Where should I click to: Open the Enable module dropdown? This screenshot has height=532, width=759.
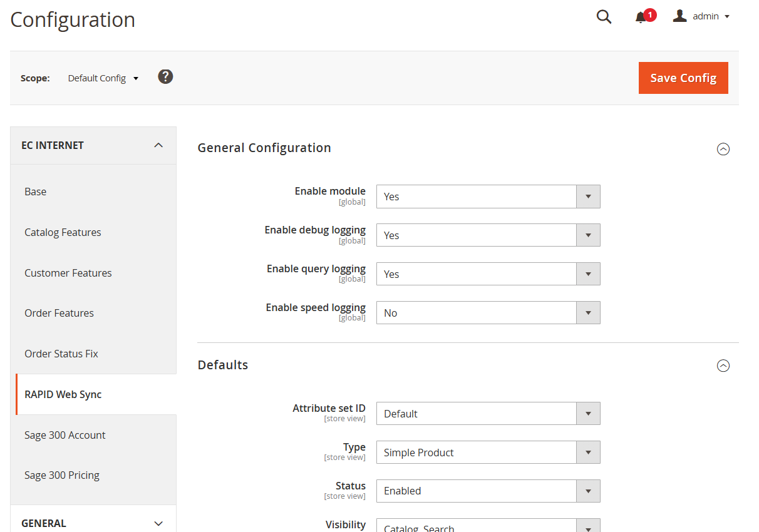(x=488, y=197)
